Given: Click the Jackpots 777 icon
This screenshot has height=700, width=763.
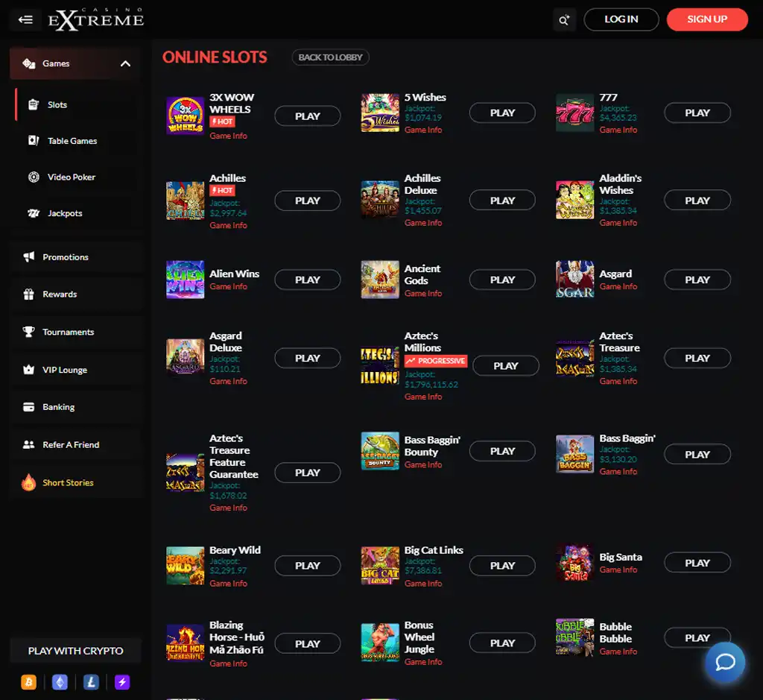Looking at the screenshot, I should click(x=33, y=212).
